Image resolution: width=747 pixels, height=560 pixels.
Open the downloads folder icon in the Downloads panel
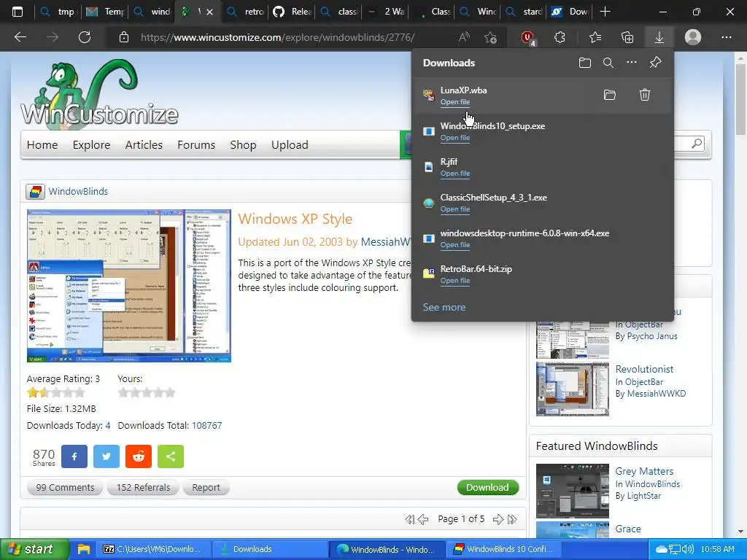point(585,63)
